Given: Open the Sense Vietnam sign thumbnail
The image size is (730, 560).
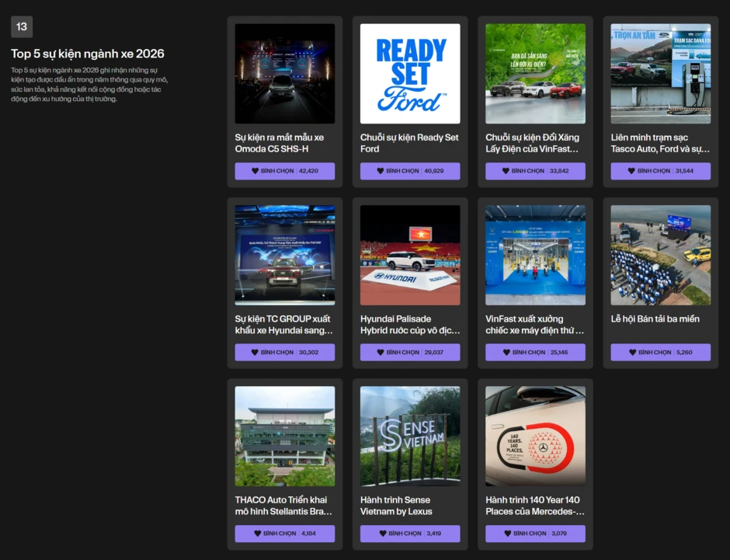Looking at the screenshot, I should pos(410,437).
